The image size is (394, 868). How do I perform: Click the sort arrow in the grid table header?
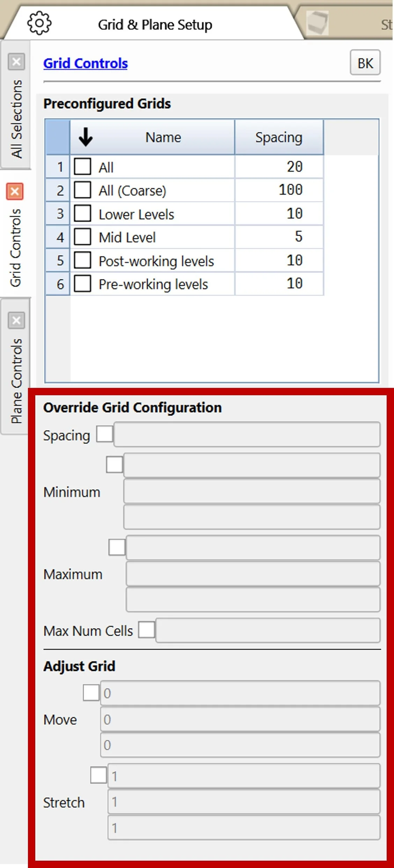point(85,137)
